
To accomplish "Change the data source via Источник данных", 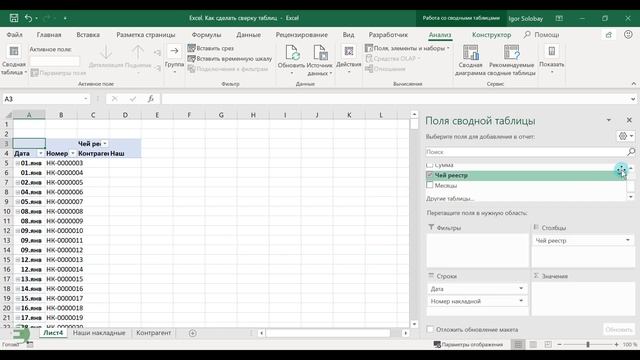I will click(x=320, y=60).
